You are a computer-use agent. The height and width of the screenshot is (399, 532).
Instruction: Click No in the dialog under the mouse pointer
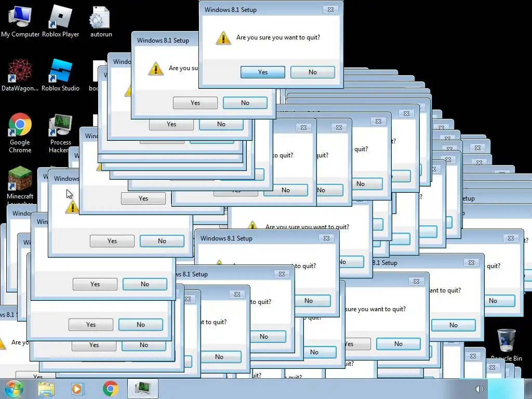pyautogui.click(x=162, y=241)
